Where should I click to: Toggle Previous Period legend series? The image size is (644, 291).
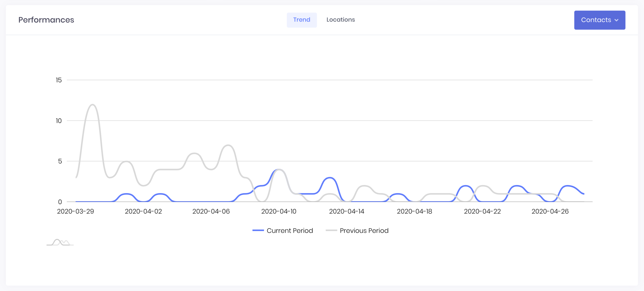click(x=357, y=230)
